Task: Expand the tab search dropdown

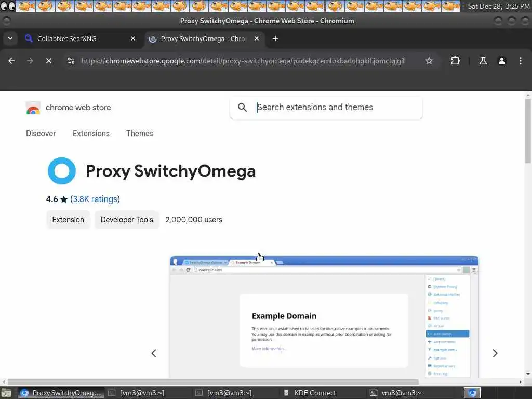Action: [x=10, y=38]
